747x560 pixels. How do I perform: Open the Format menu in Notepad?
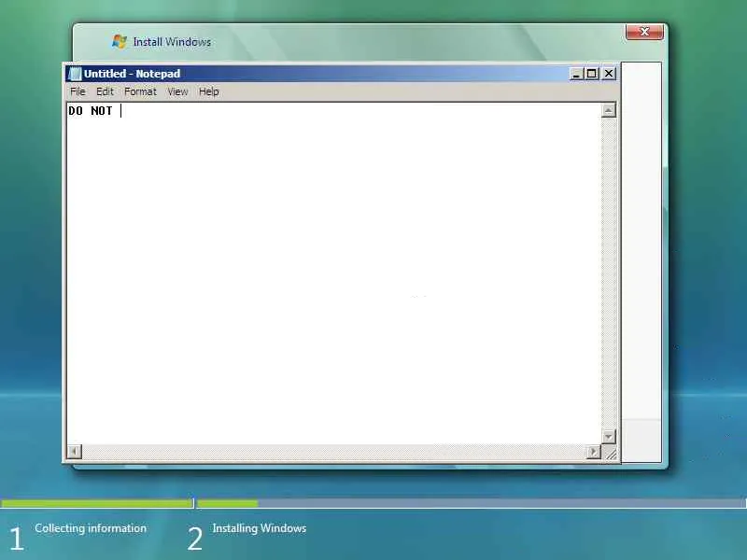[x=140, y=91]
